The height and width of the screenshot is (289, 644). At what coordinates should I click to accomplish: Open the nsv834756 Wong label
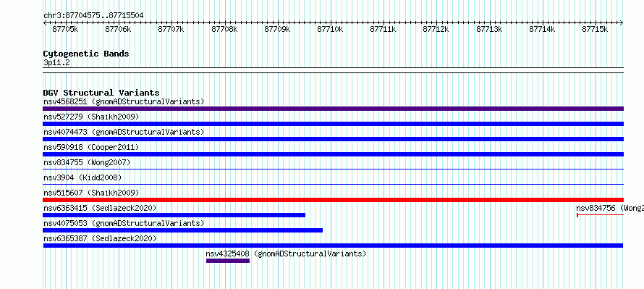tap(610, 208)
